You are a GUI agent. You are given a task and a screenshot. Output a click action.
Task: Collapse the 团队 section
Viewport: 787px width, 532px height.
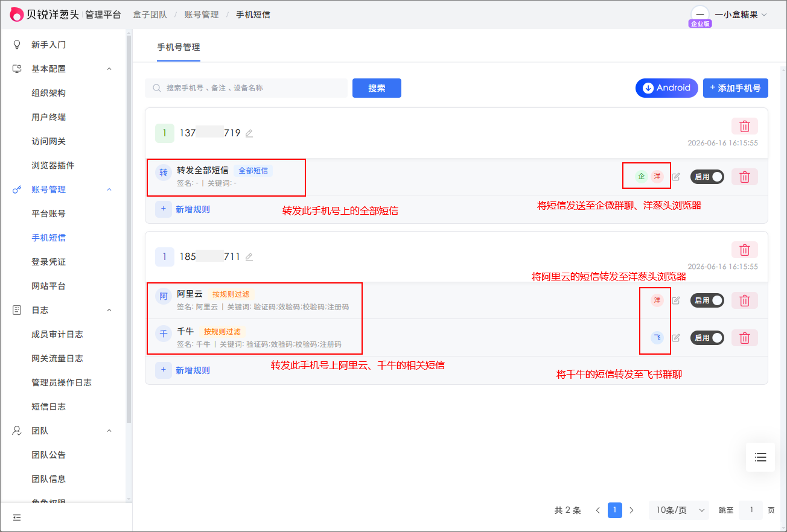coord(109,431)
